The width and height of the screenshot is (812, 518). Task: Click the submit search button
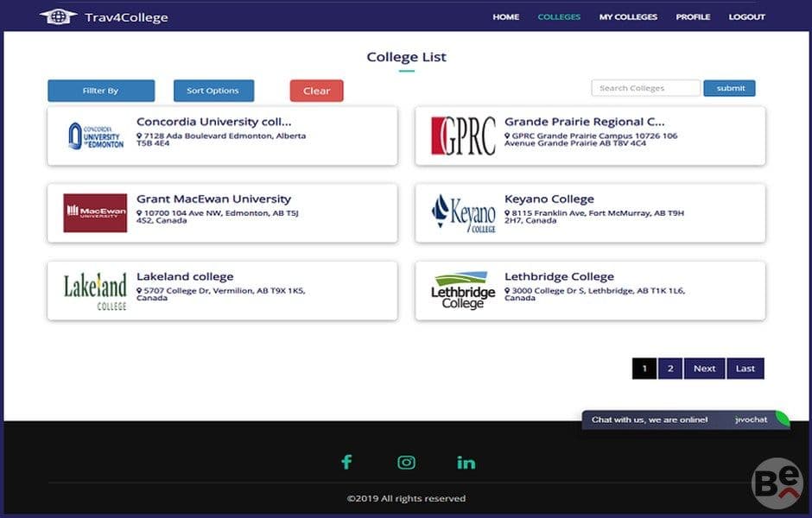(730, 88)
